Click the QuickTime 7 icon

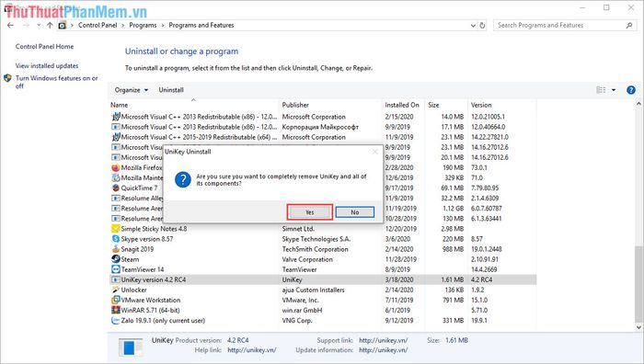(x=116, y=188)
